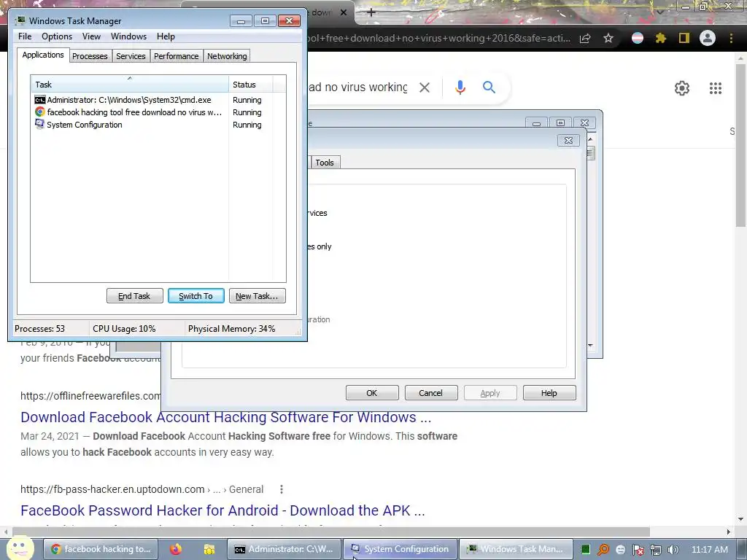Click the End Task button
Viewport: 747px width, 560px height.
pos(134,296)
